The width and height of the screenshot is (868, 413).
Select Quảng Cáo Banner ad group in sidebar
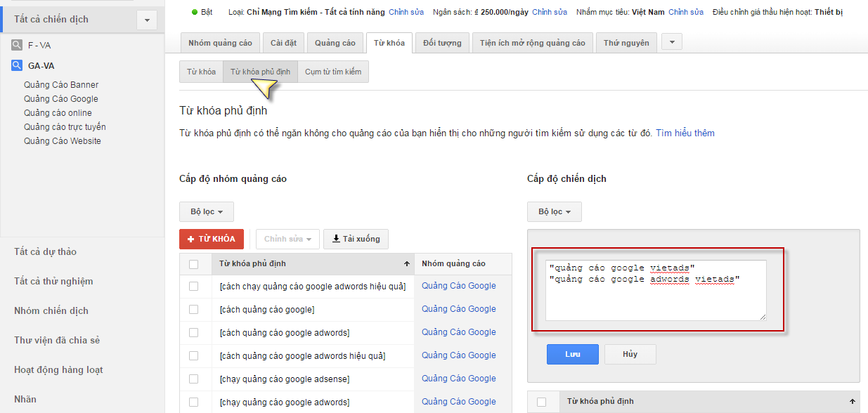(61, 84)
